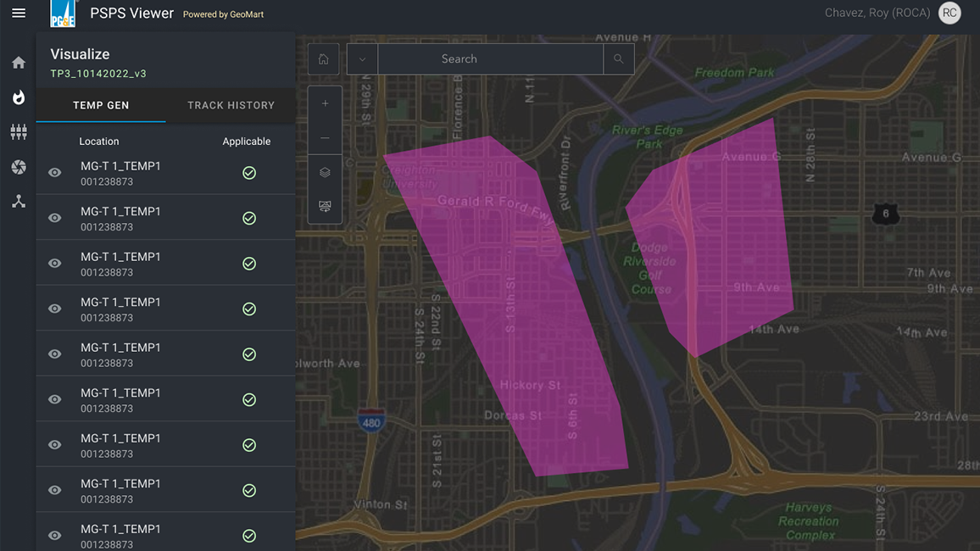This screenshot has width=980, height=551.
Task: Open the RC user profile avatar
Action: click(949, 14)
